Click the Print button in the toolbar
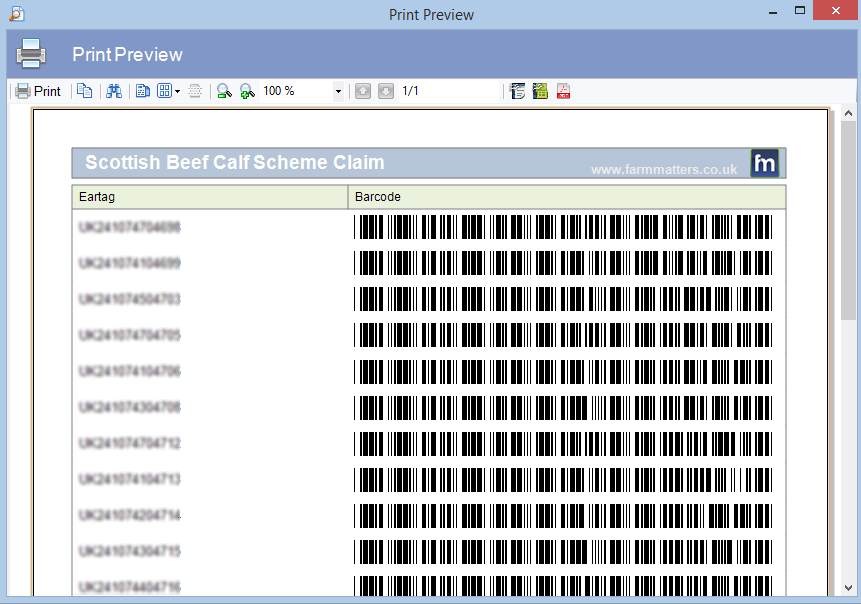The width and height of the screenshot is (861, 604). pyautogui.click(x=38, y=91)
